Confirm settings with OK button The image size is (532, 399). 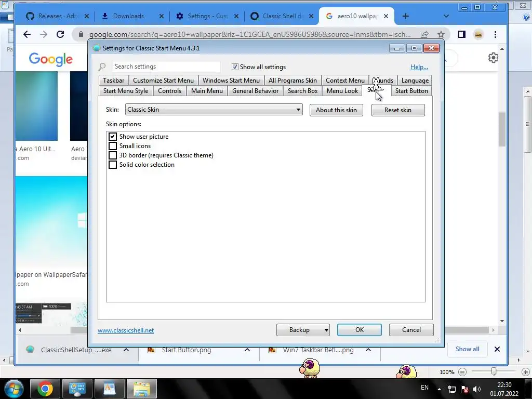360,330
